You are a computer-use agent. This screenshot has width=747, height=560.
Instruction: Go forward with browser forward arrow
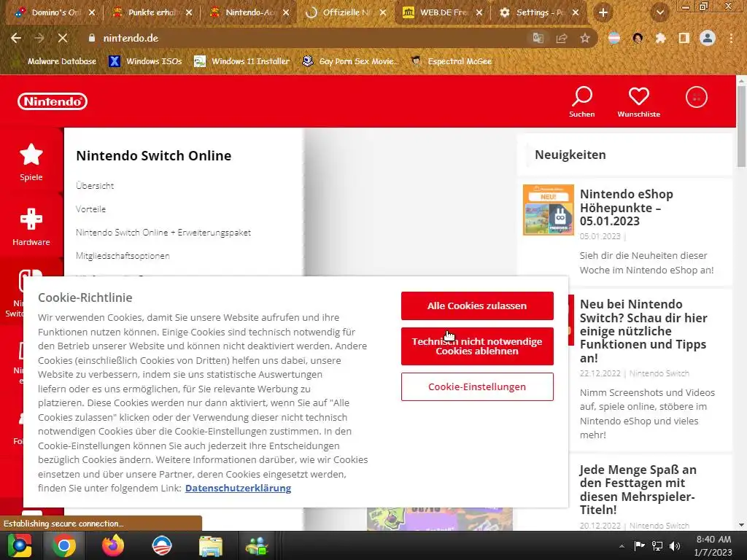39,38
